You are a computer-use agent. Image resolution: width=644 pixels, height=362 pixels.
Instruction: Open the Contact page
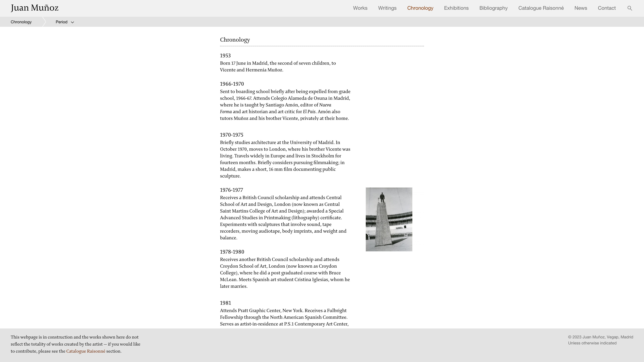tap(606, 8)
